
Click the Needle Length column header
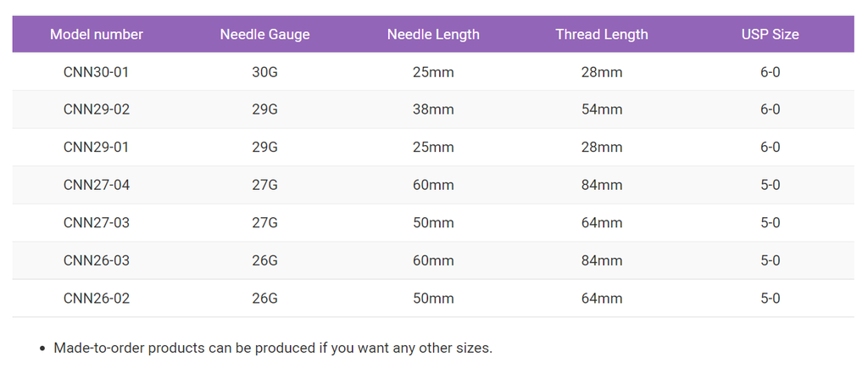[433, 35]
